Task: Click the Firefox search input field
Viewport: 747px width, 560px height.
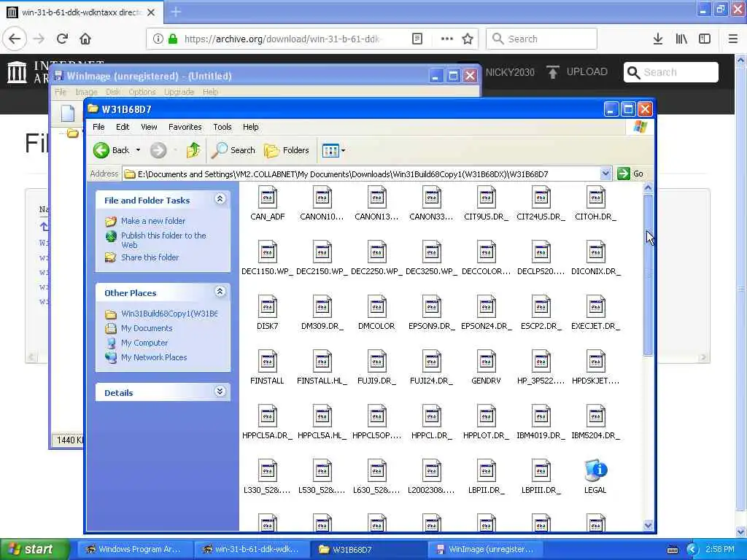Action: [542, 39]
